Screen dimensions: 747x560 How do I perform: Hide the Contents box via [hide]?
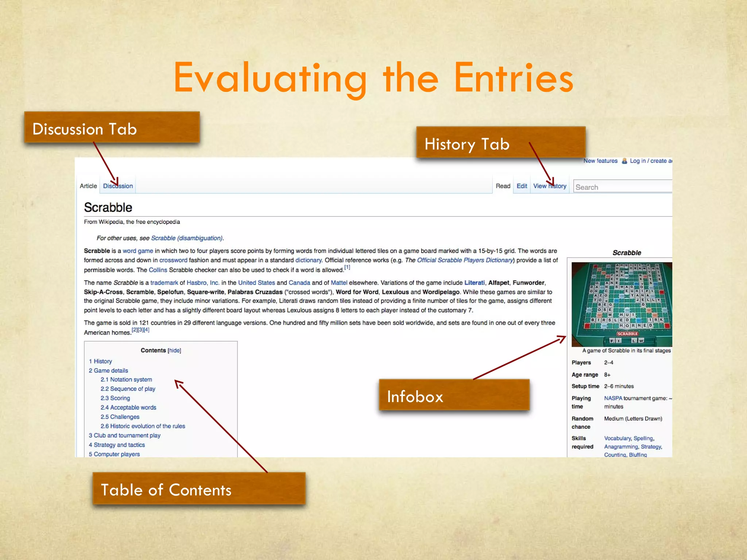[x=174, y=350]
